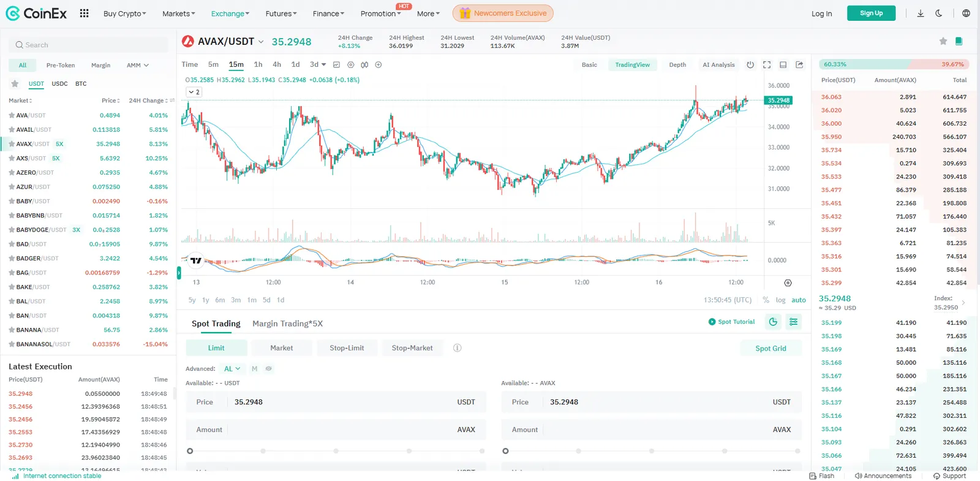Click the plus add-comparison chart icon
Image resolution: width=980 pixels, height=481 pixels.
379,64
